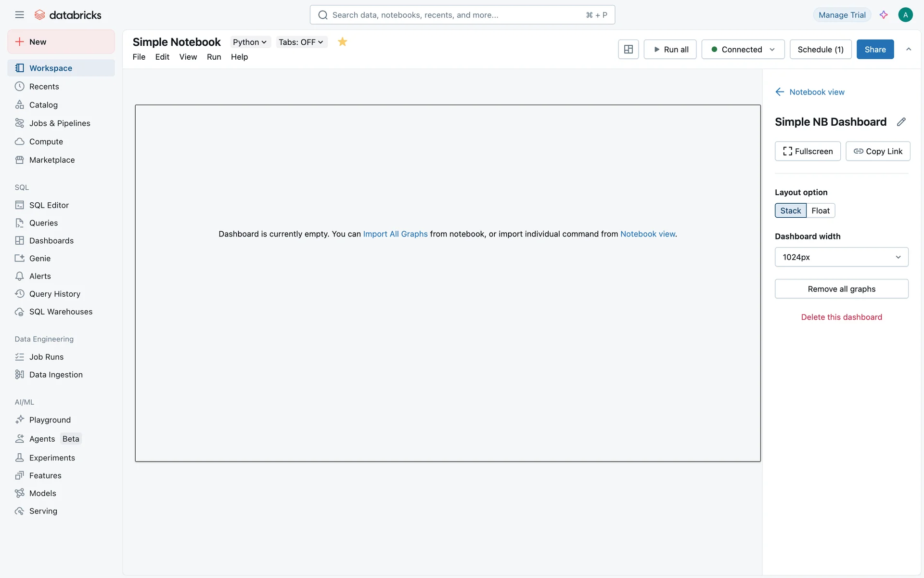Toggle the Tabs: OFF selector
The image size is (924, 578).
[301, 42]
